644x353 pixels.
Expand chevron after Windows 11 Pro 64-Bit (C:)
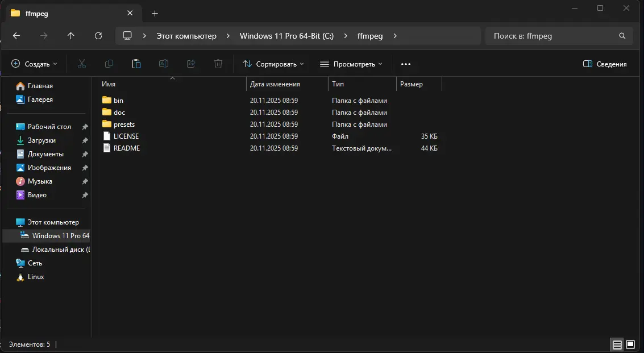click(x=346, y=36)
